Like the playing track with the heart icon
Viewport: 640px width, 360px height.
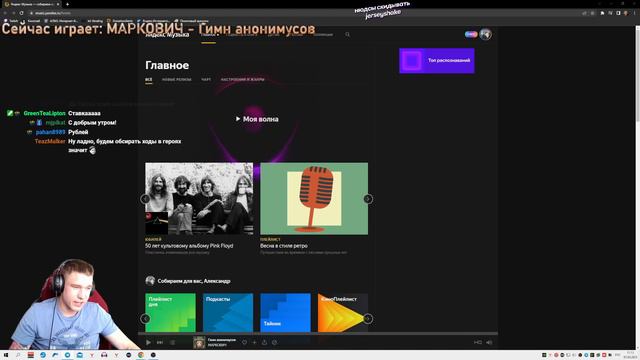coord(244,342)
